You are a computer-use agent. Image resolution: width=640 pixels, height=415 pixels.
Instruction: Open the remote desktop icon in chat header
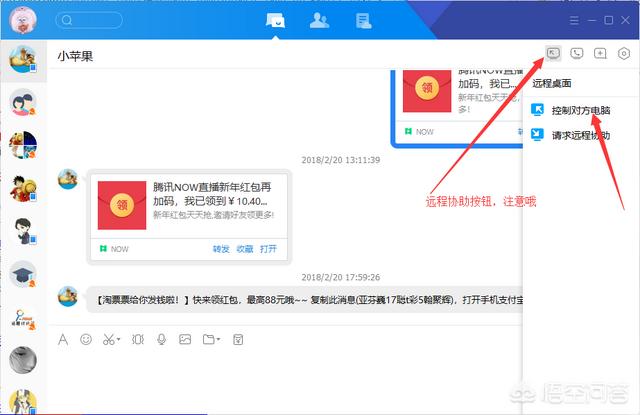point(553,54)
